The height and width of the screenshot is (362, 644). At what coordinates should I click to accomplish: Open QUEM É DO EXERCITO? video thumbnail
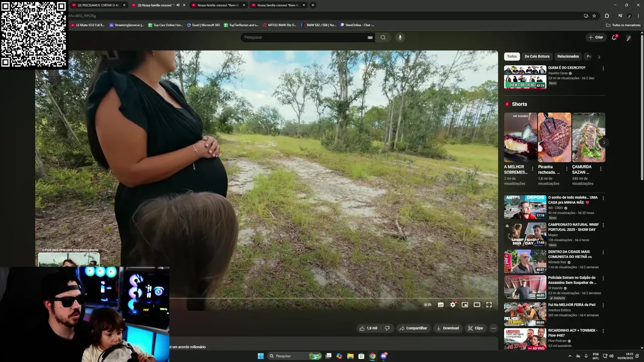tap(525, 77)
